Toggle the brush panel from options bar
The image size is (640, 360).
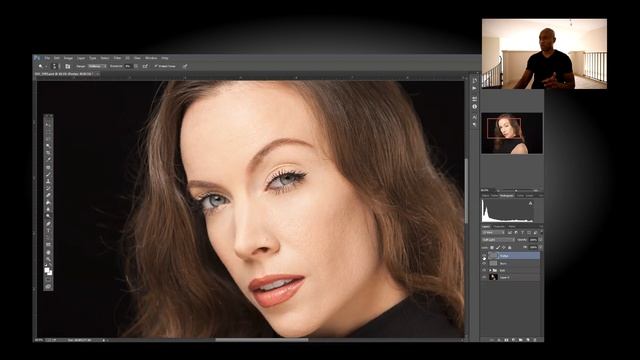pos(67,66)
